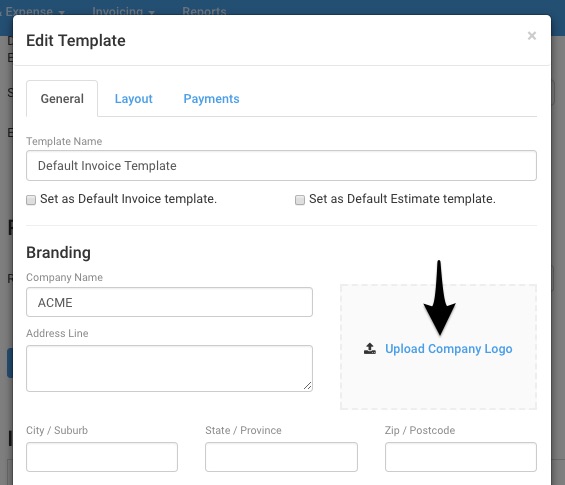Select the State / Province input
This screenshot has height=485, width=565.
[x=281, y=457]
